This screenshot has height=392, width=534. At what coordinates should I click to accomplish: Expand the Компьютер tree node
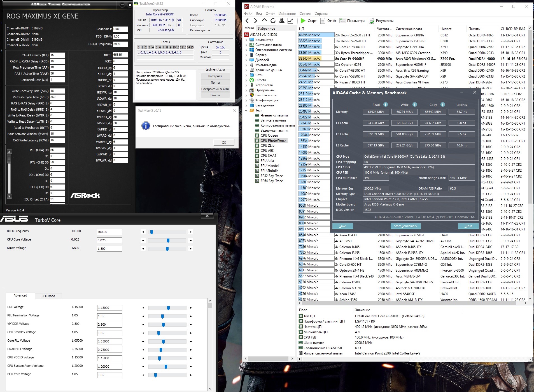point(246,40)
